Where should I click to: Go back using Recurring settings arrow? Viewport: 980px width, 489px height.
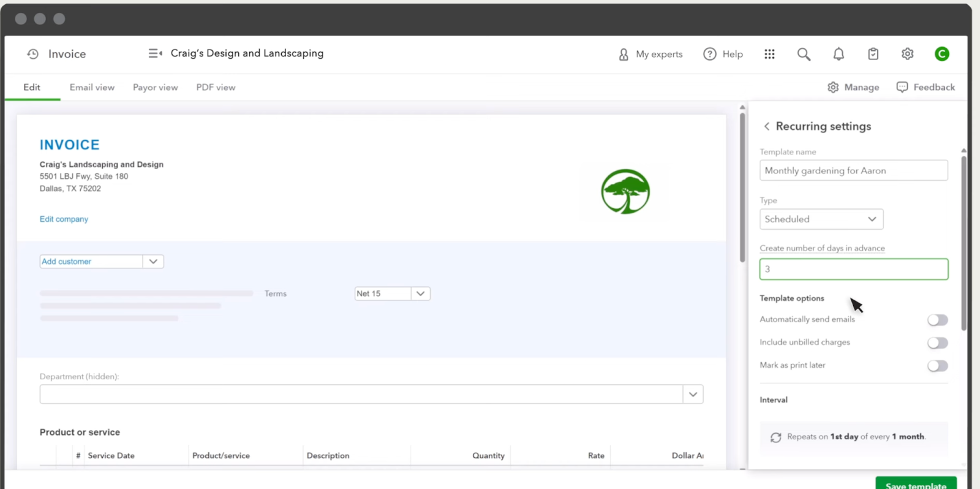(766, 126)
